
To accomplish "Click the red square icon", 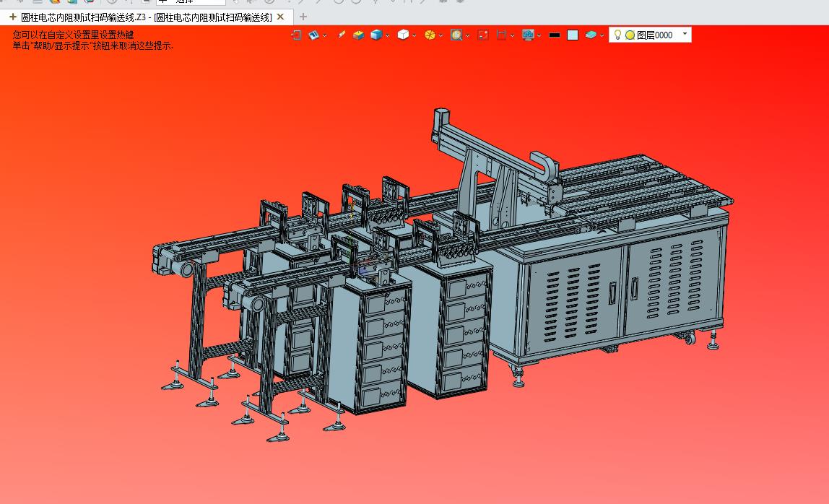I will [x=482, y=35].
